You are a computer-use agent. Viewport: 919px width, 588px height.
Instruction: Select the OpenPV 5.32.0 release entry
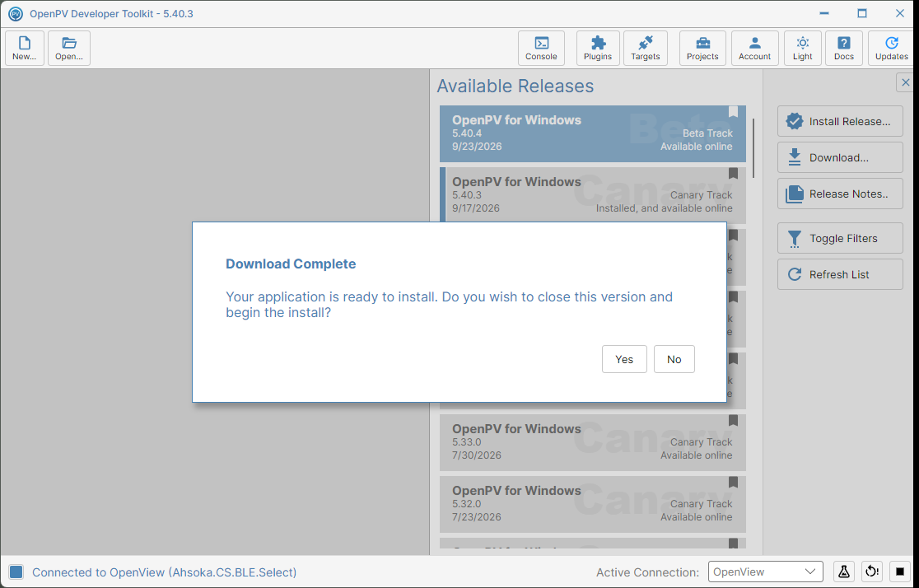click(593, 504)
